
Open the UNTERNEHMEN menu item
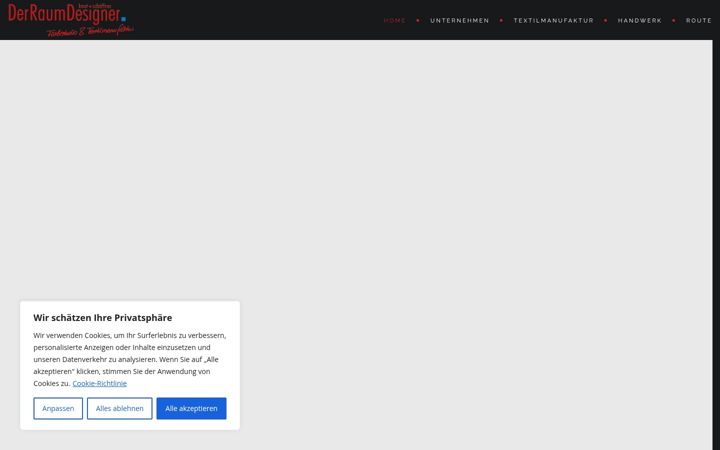(x=460, y=21)
